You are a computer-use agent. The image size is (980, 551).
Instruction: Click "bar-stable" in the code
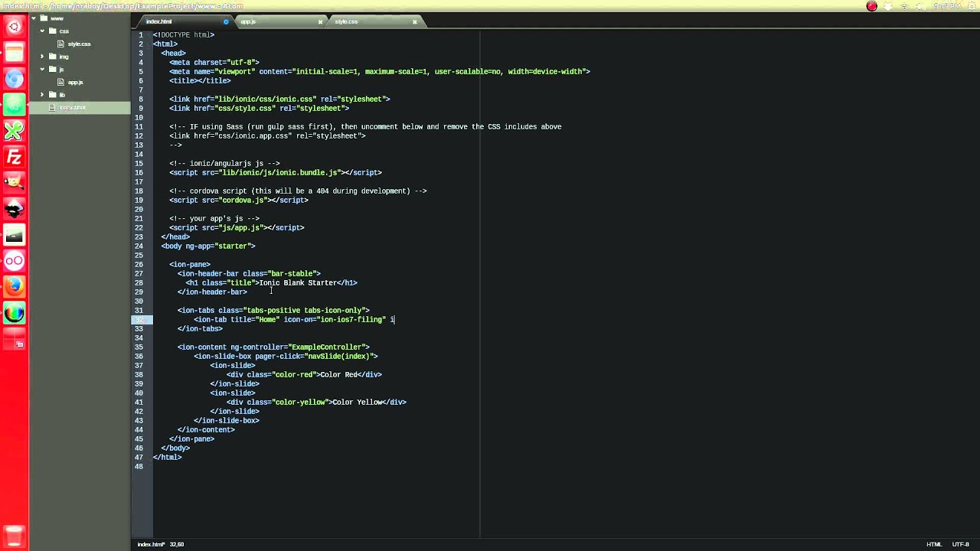pyautogui.click(x=292, y=274)
